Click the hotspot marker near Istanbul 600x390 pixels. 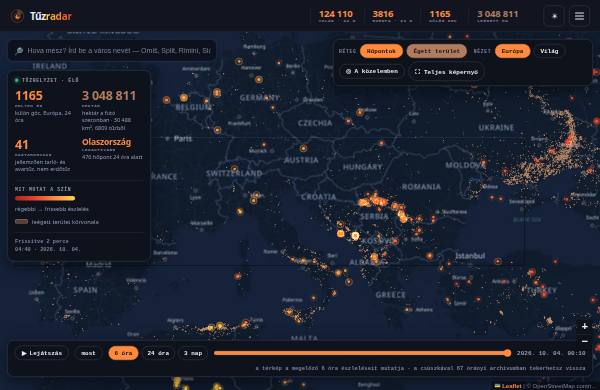point(498,261)
